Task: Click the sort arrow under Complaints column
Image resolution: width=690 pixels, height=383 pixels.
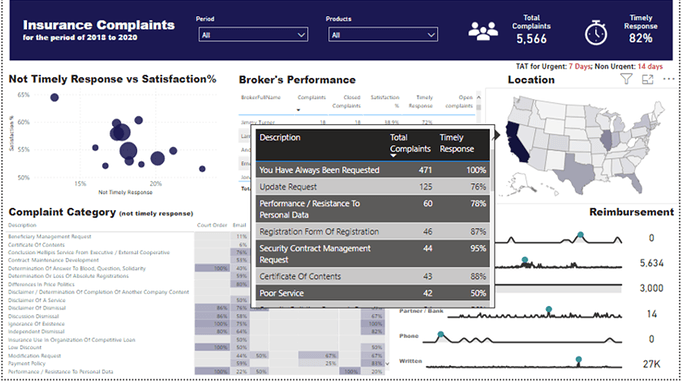Action: point(298,110)
